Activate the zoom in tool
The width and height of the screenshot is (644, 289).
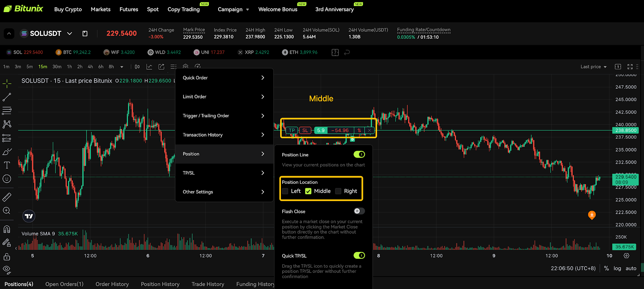click(7, 210)
